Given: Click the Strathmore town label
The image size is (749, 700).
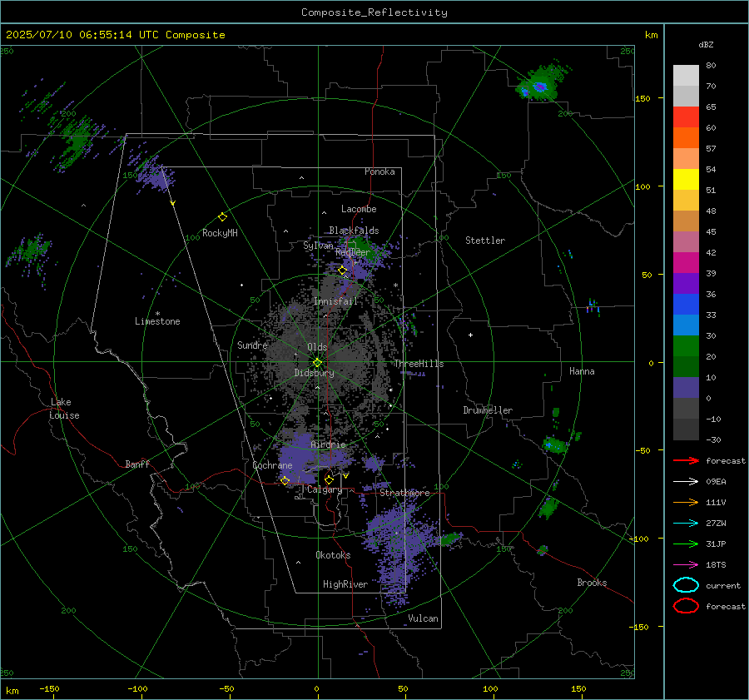Looking at the screenshot, I should coord(404,493).
